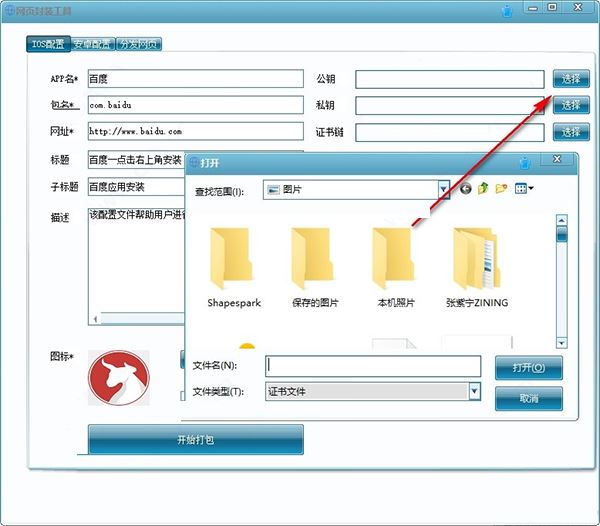Image resolution: width=600 pixels, height=526 pixels.
Task: Click the 打开(O) button
Action: (529, 368)
